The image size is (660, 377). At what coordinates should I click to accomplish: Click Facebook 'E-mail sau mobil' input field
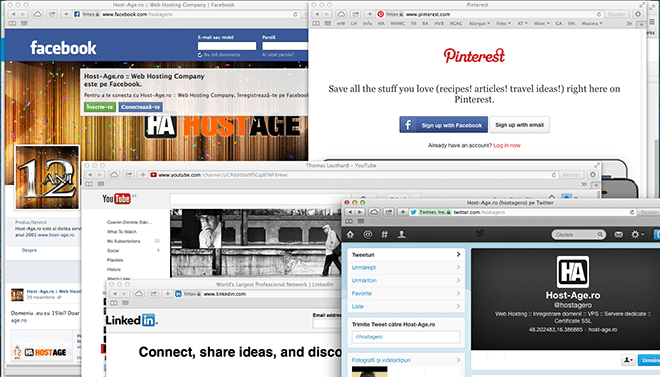coord(227,46)
